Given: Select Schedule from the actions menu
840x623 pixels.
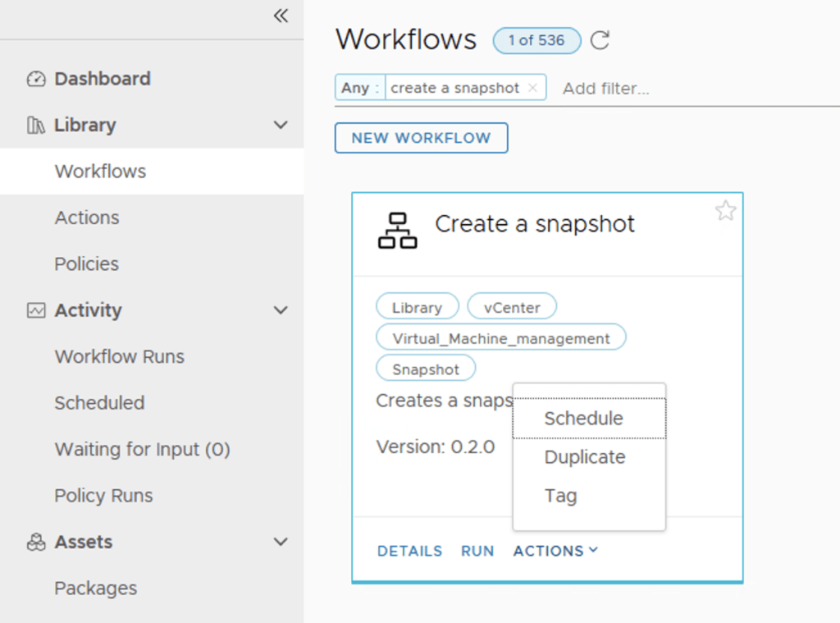Looking at the screenshot, I should [583, 419].
